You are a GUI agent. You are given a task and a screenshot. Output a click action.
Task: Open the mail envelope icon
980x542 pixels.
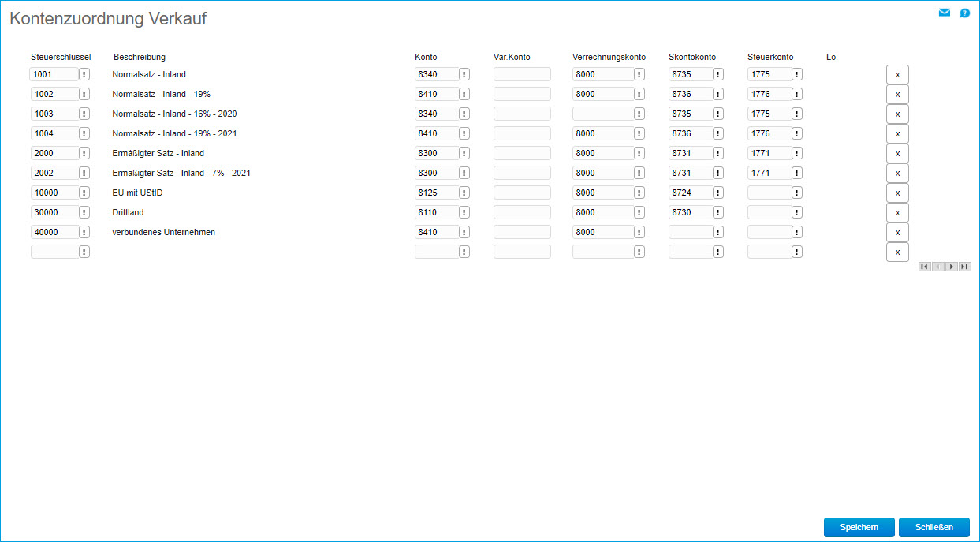click(x=945, y=13)
